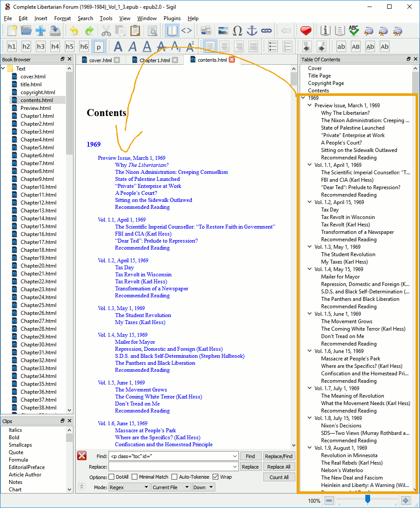The image size is (420, 508).
Task: Toggle bold text formatting
Action: click(119, 47)
